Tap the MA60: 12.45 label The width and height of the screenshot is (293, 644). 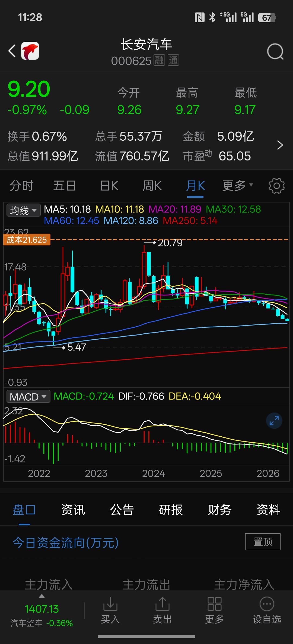tap(71, 221)
